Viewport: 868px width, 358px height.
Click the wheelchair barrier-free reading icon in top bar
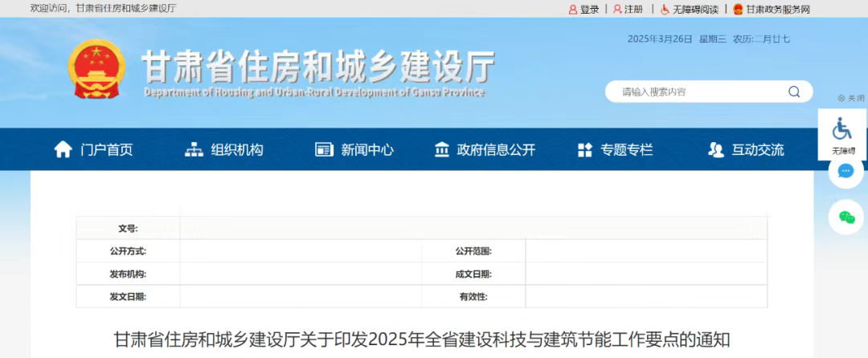click(665, 10)
